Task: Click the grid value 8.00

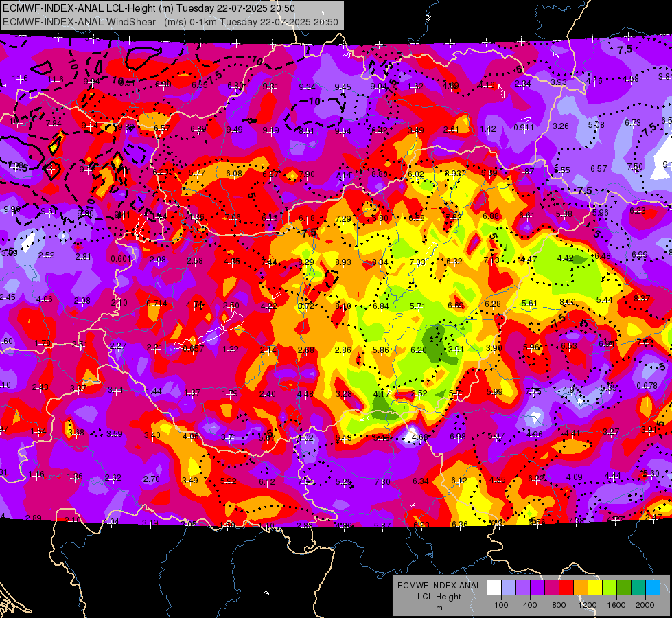Action: (x=568, y=302)
